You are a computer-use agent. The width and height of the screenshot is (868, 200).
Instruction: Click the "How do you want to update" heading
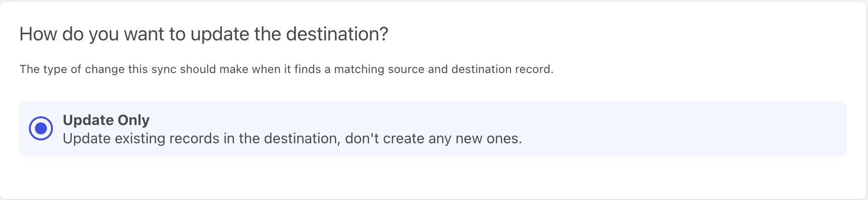pyautogui.click(x=204, y=34)
